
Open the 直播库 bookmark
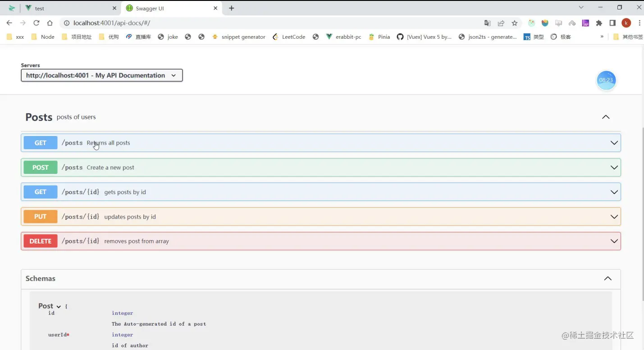coord(138,37)
